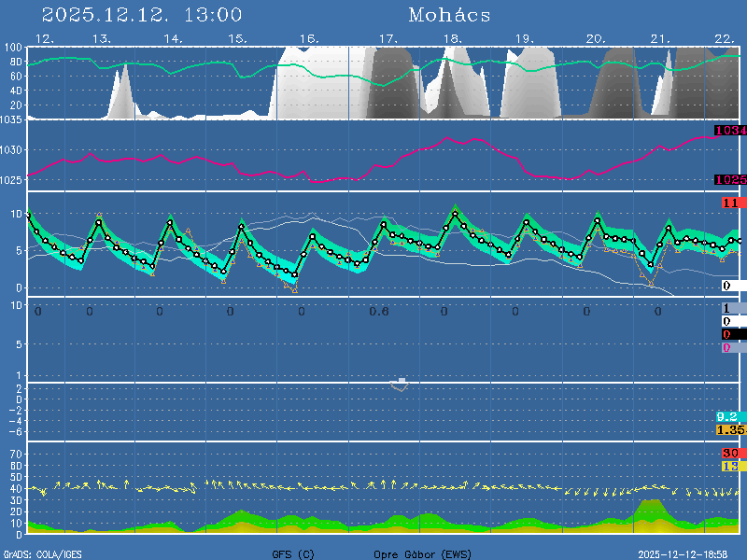Click the red 11 temperature maximum box
Screen dimensions: 747x560
click(731, 203)
